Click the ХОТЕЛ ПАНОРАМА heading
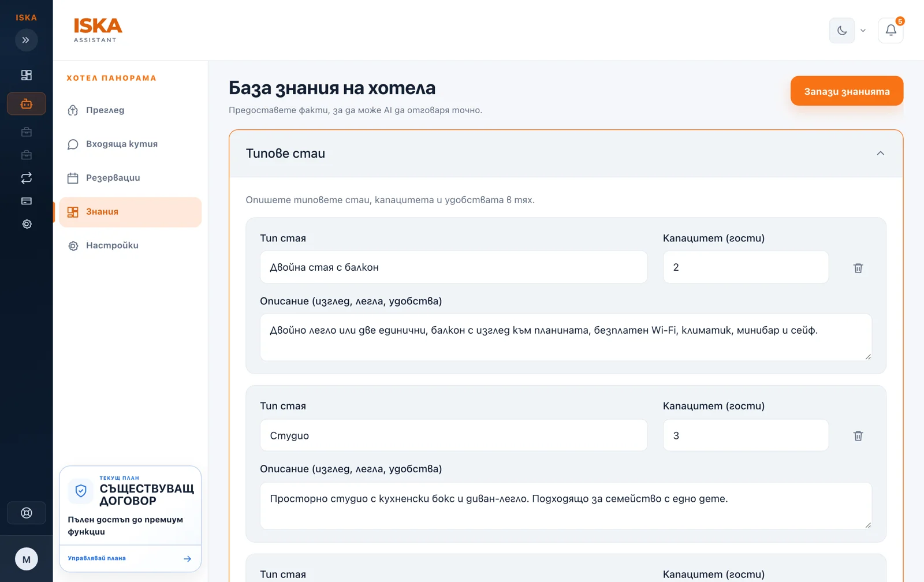Image resolution: width=924 pixels, height=582 pixels. coord(111,78)
